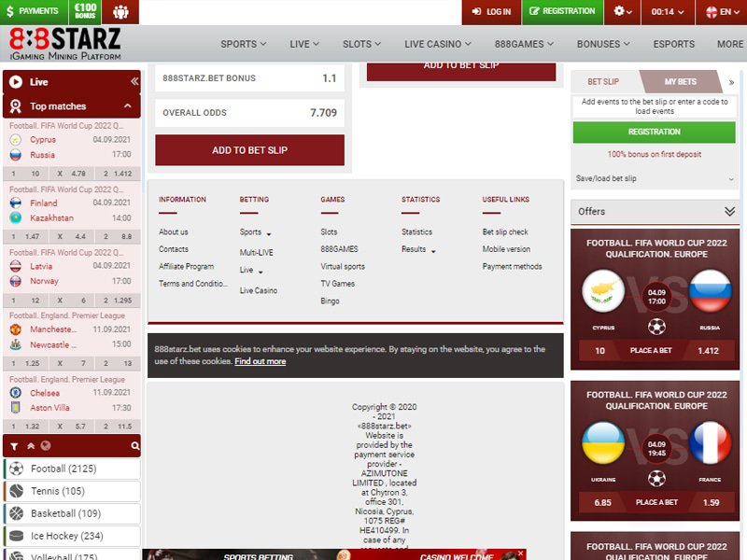Click the globe icon in sports toolbar
Viewport: 747px width, 560px height.
(x=46, y=446)
